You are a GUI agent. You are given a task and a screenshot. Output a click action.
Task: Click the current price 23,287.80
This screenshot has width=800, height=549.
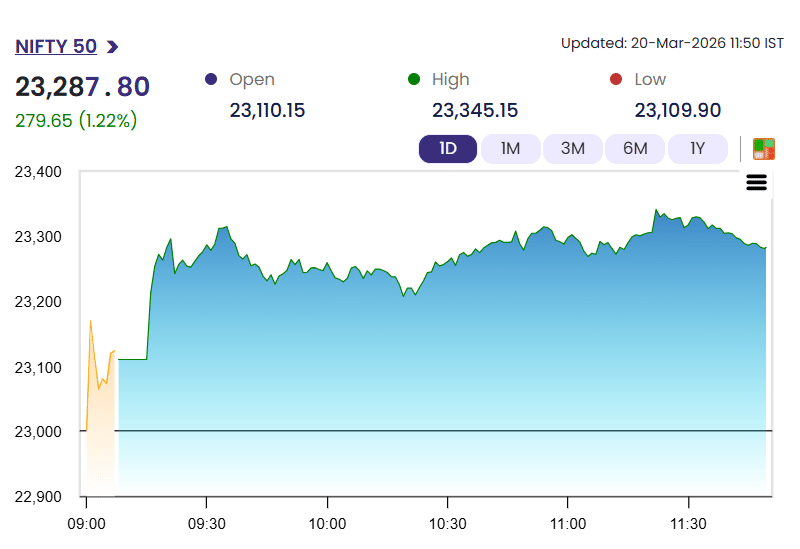tap(82, 87)
